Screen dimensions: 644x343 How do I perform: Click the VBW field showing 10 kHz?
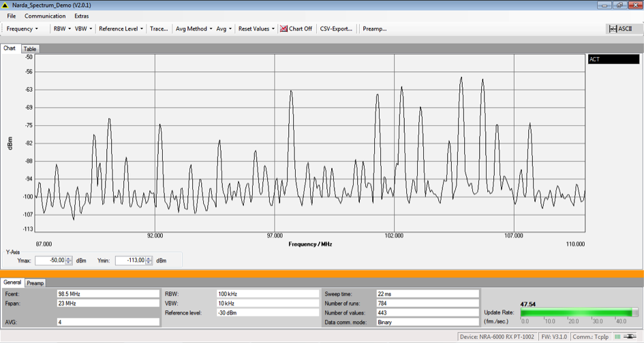point(268,304)
